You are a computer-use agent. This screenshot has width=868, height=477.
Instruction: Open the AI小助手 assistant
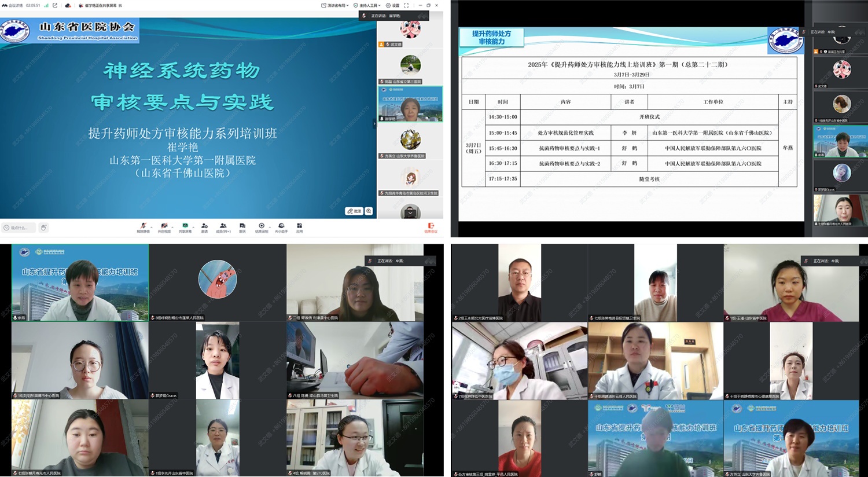pos(281,226)
